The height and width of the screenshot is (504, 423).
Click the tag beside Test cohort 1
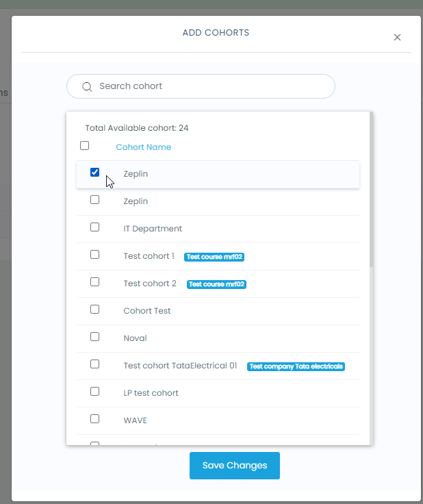214,257
